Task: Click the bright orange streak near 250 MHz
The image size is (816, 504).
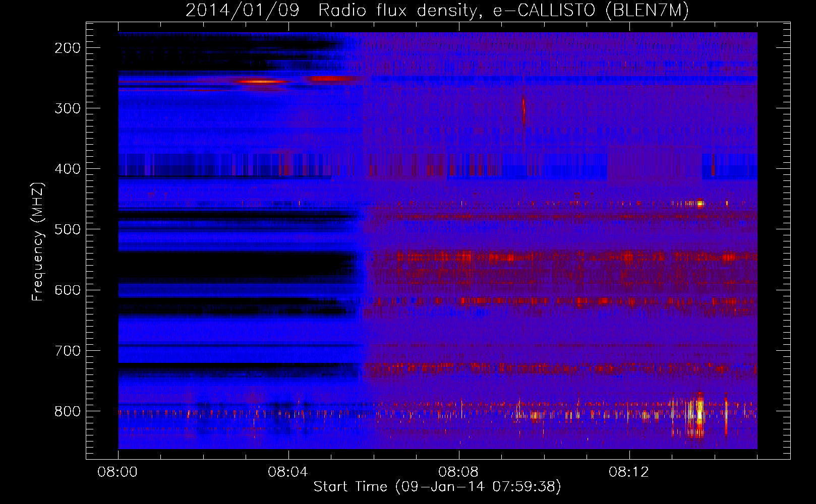Action: coord(261,81)
